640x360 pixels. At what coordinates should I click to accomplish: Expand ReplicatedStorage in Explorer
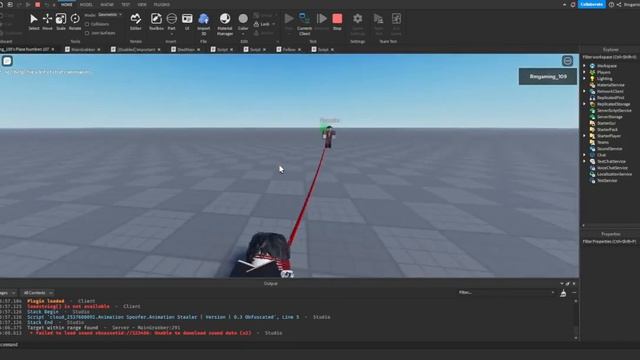584,104
